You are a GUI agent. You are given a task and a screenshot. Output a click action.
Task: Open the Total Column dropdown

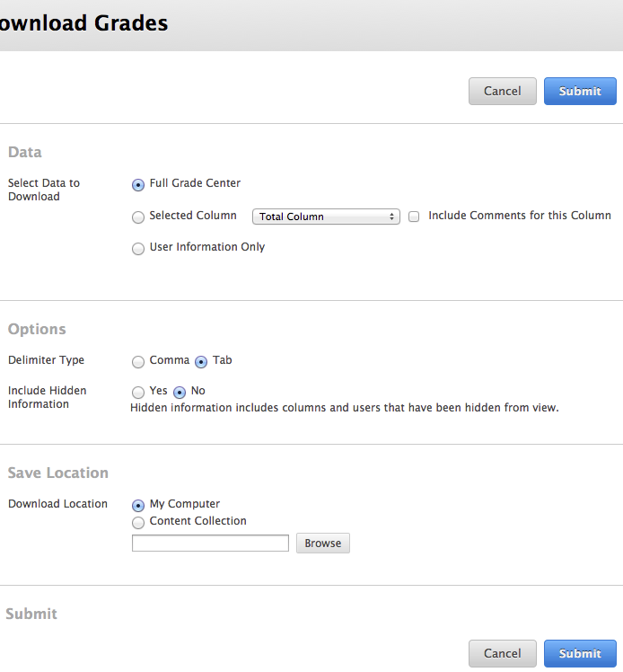(326, 217)
